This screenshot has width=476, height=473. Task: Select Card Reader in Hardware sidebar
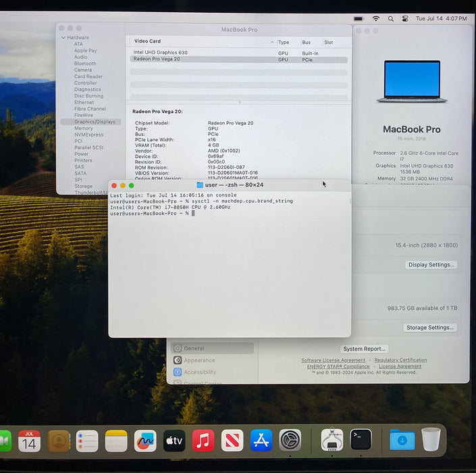88,76
